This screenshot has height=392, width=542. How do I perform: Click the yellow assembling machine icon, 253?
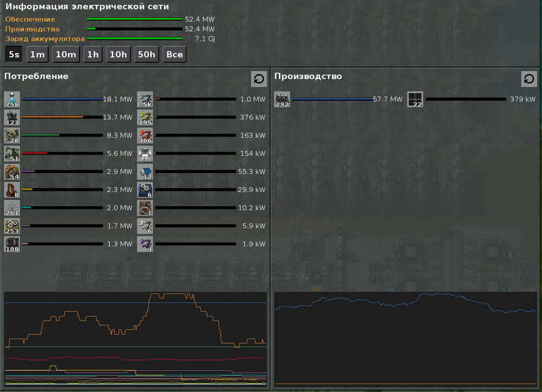[12, 226]
